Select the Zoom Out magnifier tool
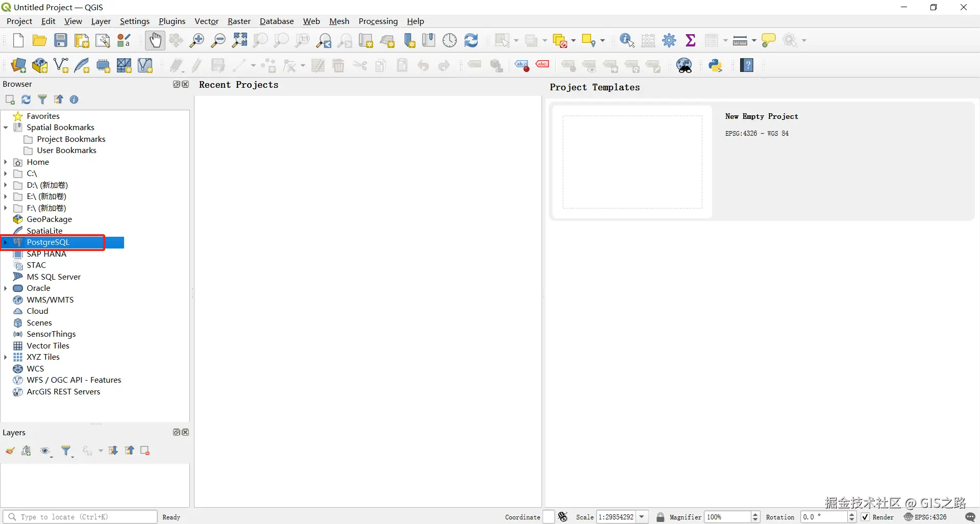The height and width of the screenshot is (524, 980). click(218, 40)
